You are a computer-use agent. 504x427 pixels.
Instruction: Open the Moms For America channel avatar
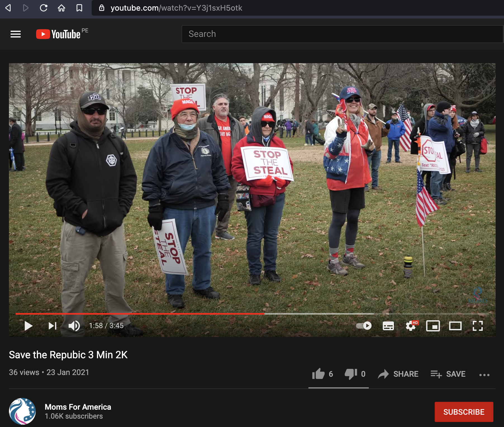pyautogui.click(x=22, y=412)
